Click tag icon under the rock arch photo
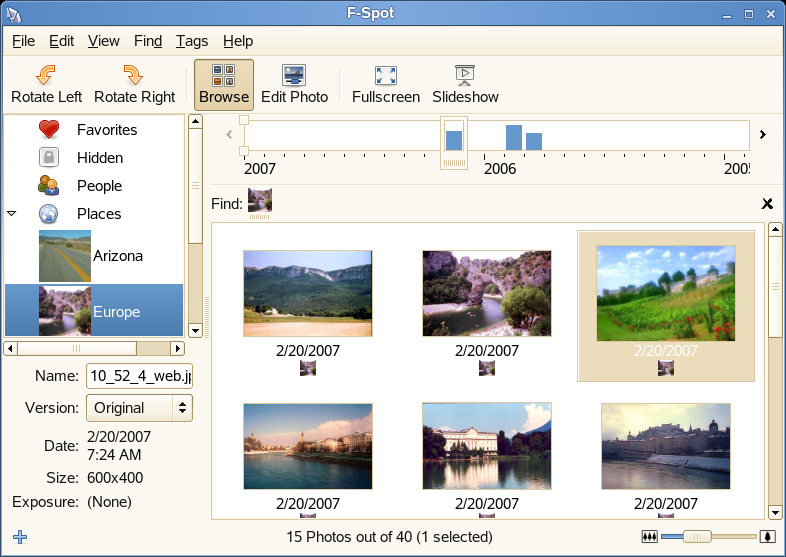Viewport: 786px width, 557px height. point(487,368)
